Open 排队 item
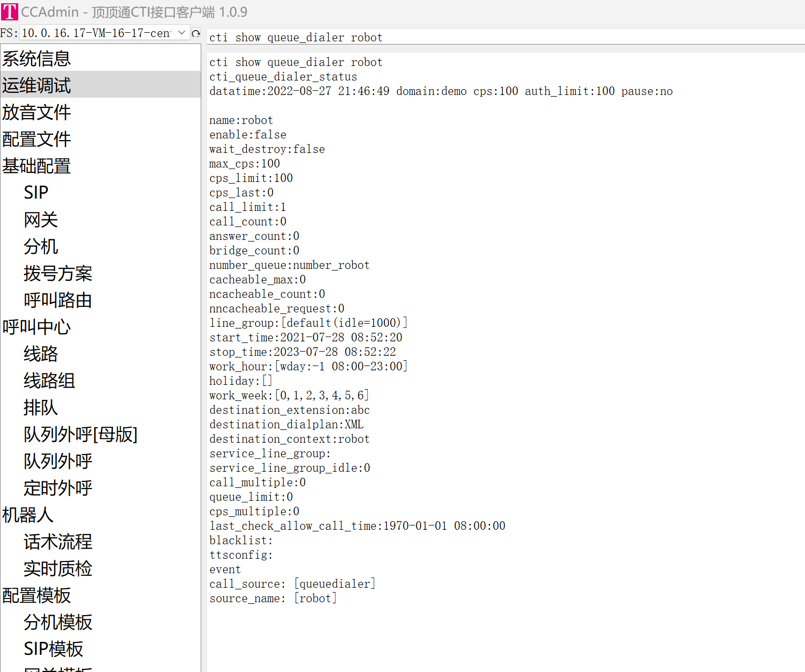The width and height of the screenshot is (805, 672). coord(41,407)
